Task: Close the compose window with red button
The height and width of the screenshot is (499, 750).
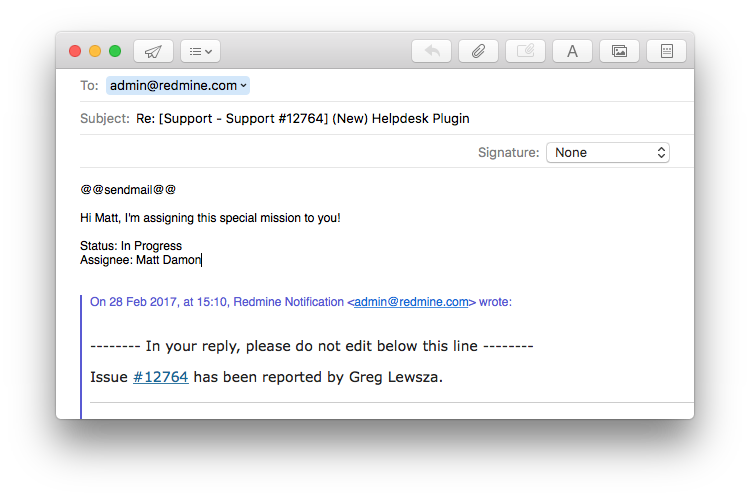Action: click(75, 51)
